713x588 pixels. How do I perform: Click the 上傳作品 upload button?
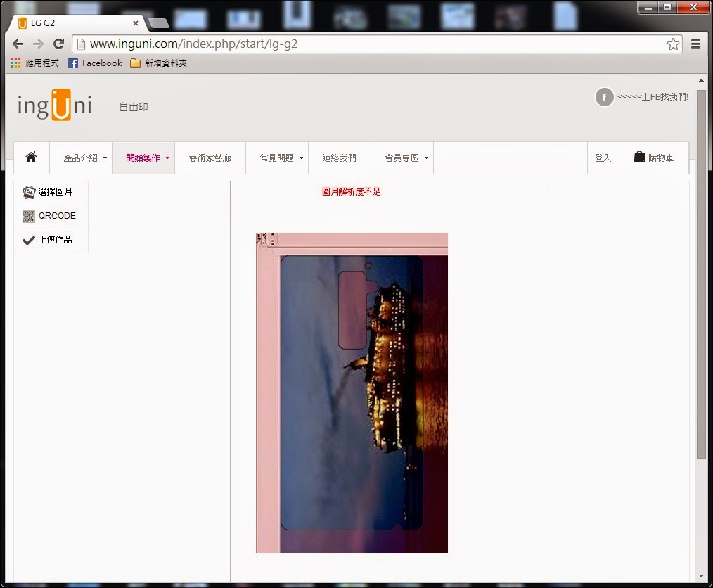tap(51, 240)
